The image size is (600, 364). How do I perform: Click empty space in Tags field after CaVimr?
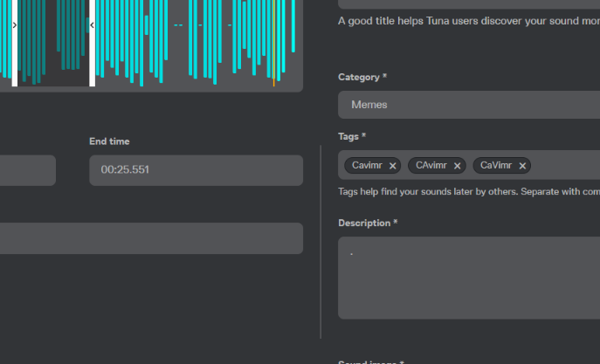[x=563, y=166]
